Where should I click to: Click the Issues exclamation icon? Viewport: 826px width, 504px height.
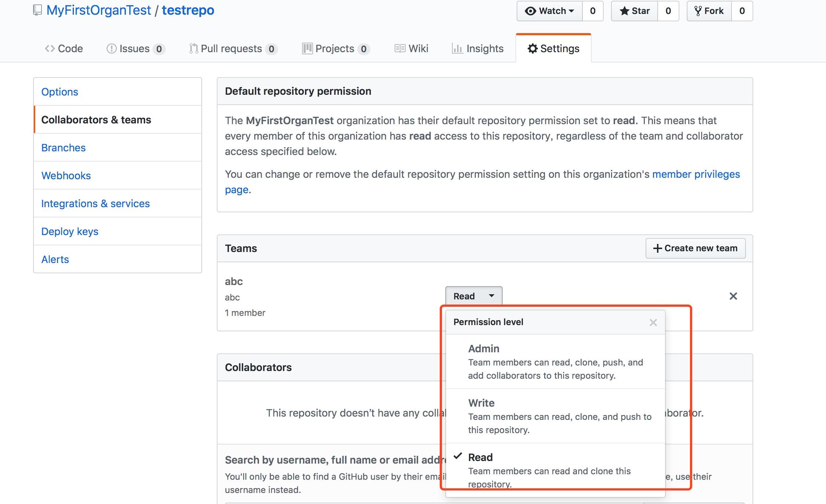tap(111, 48)
